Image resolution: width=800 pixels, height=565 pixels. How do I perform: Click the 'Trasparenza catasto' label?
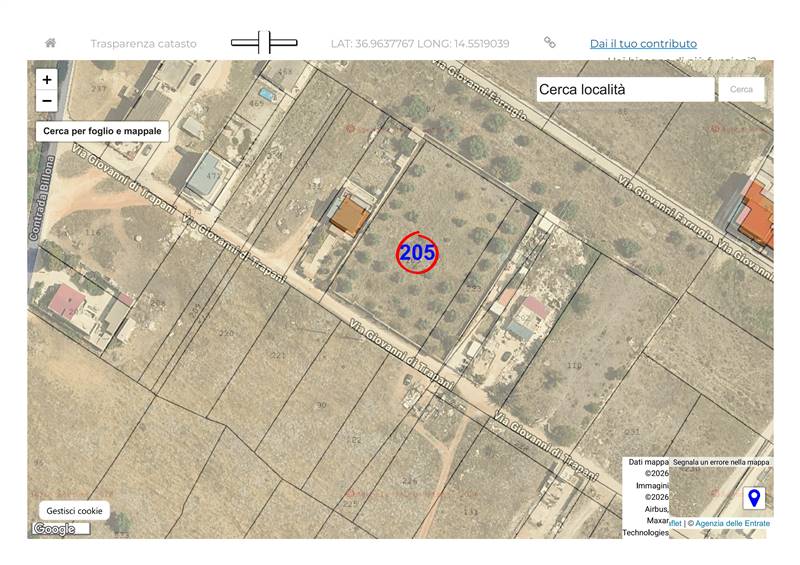tap(143, 44)
